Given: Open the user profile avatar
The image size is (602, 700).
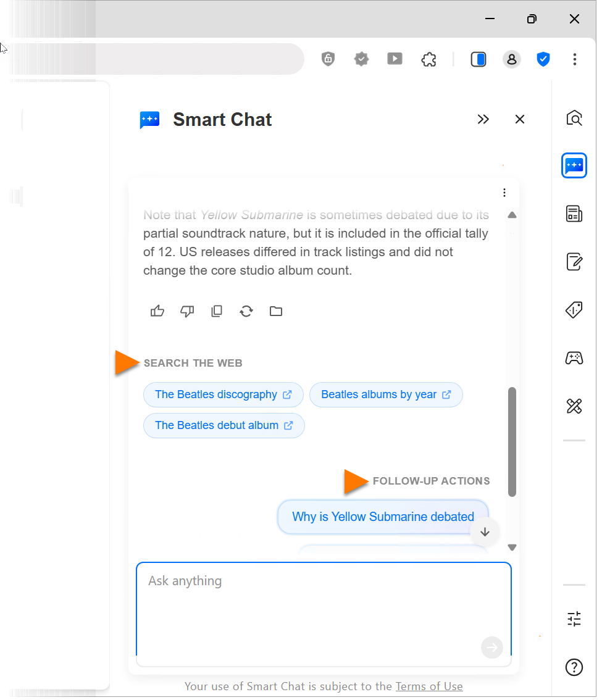Looking at the screenshot, I should [x=512, y=59].
